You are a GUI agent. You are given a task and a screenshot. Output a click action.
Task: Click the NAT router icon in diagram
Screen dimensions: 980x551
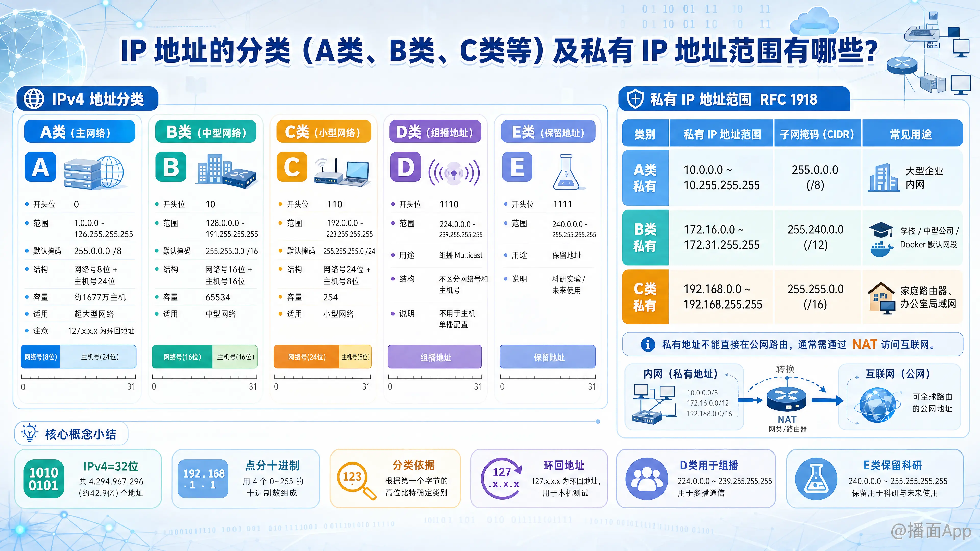pos(786,400)
